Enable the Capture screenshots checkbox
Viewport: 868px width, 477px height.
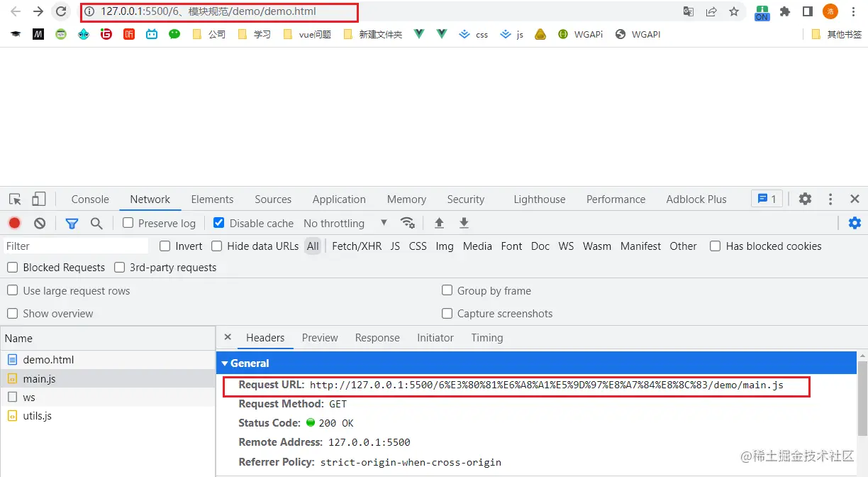point(447,313)
